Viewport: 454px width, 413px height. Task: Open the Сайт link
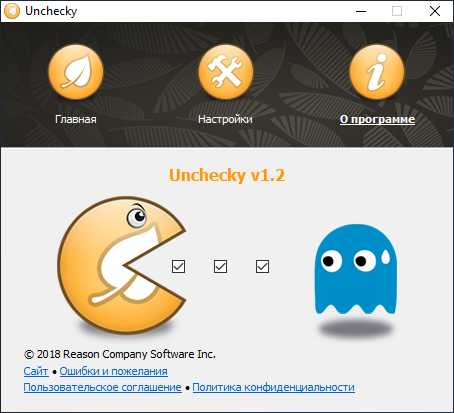pyautogui.click(x=36, y=371)
